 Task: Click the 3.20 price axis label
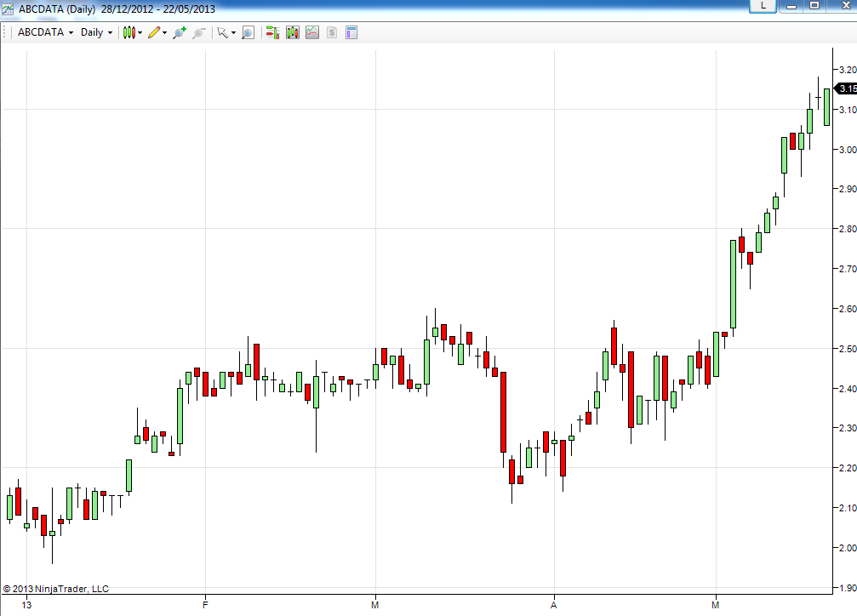point(848,70)
